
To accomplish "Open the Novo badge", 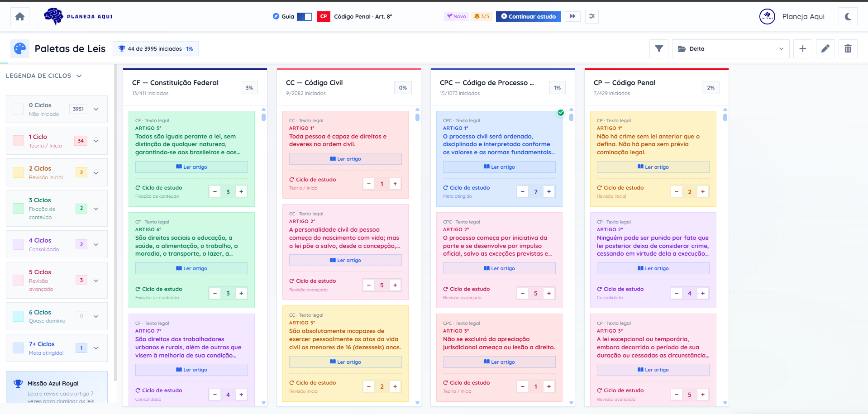I will [456, 16].
